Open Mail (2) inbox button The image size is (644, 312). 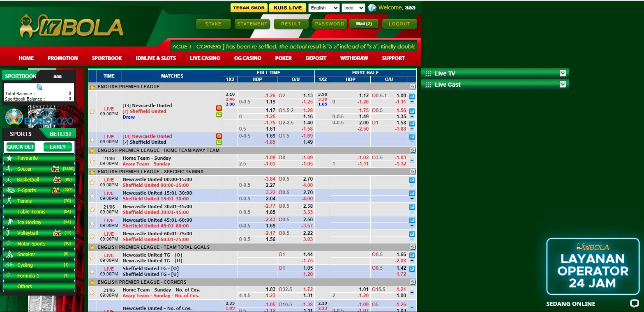tap(364, 24)
